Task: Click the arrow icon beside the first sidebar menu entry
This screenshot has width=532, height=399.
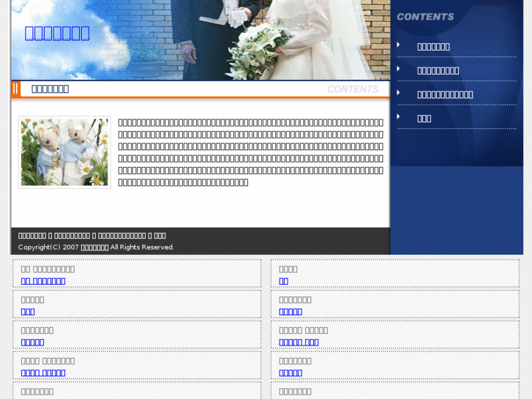Action: pos(398,45)
